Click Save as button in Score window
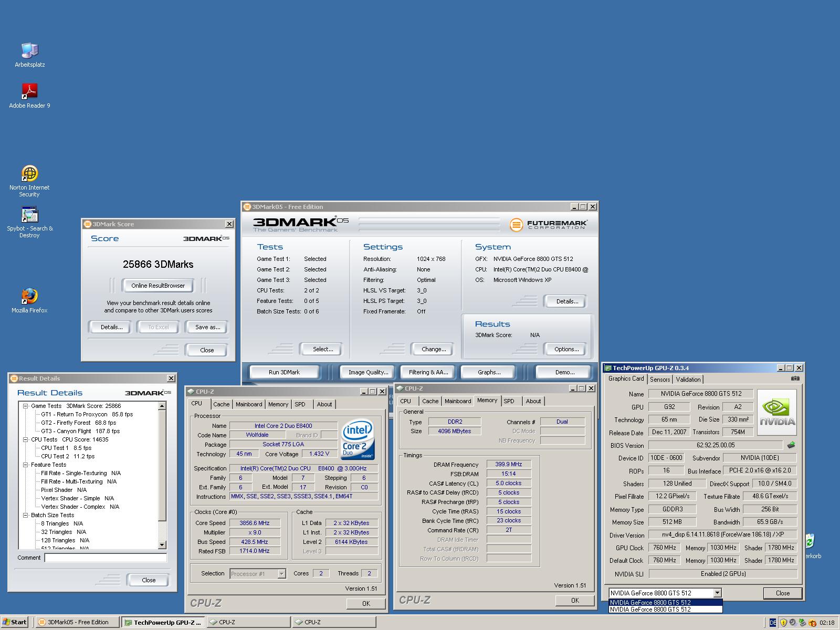 (x=207, y=327)
